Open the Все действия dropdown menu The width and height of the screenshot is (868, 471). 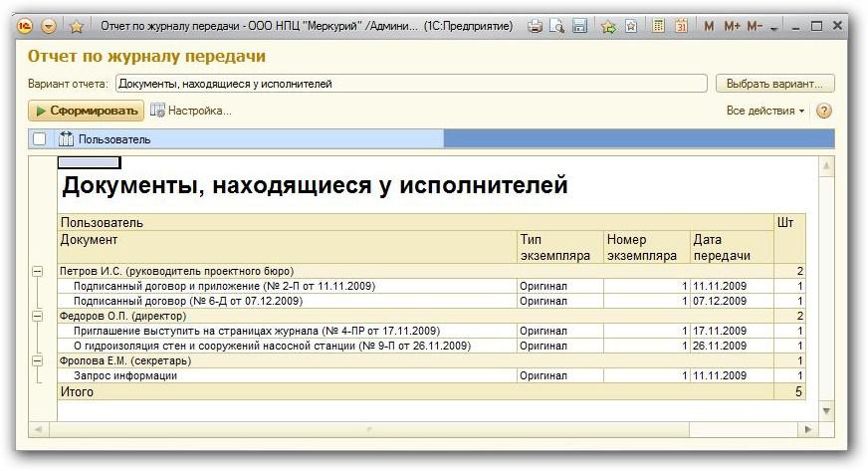765,111
